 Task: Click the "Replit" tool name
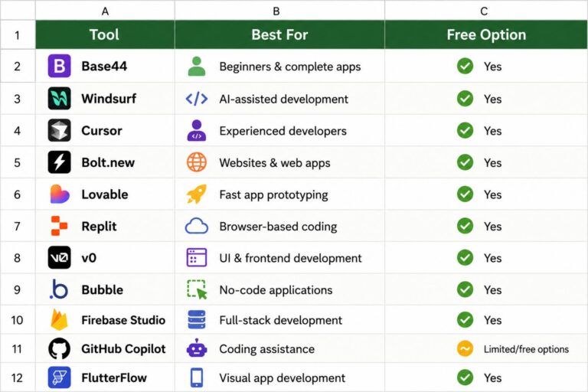tap(99, 226)
